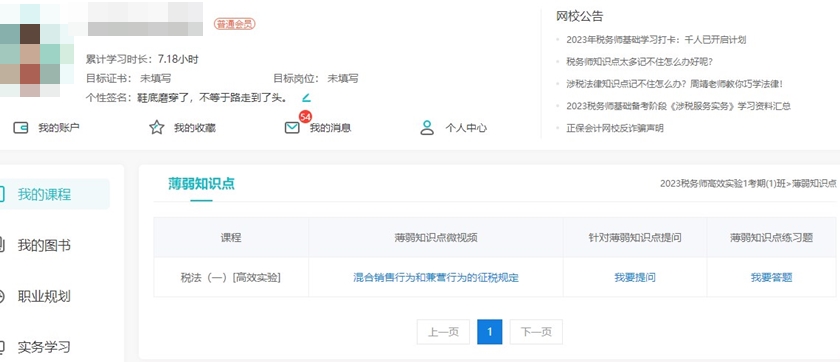
Task: Click 目标岗位 未填写 field
Action: coord(316,79)
